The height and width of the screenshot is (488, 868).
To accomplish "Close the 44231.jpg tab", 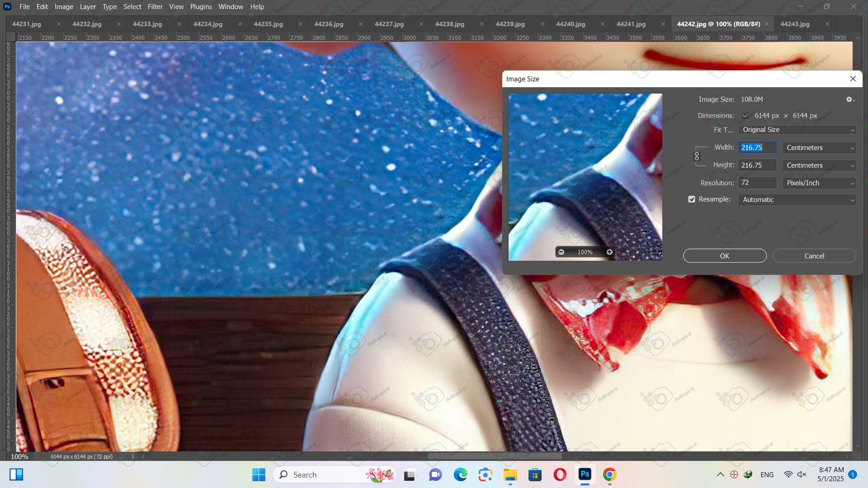I will (x=59, y=24).
